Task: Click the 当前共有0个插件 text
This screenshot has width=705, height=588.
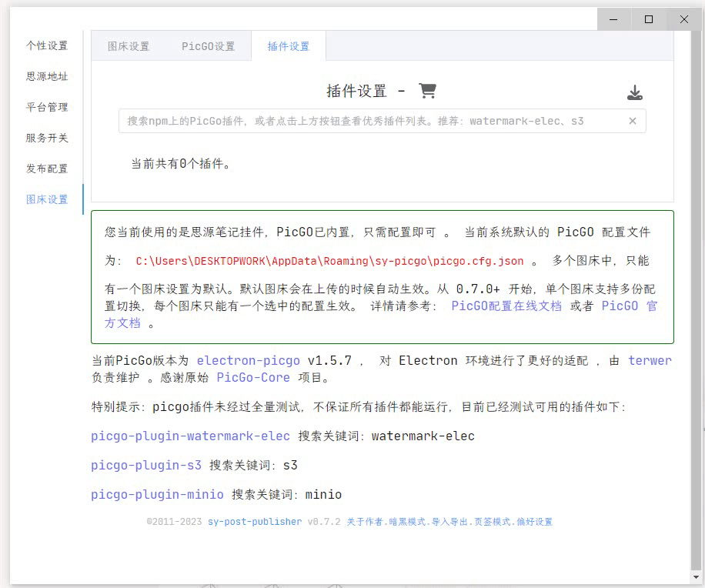Action: click(x=180, y=164)
